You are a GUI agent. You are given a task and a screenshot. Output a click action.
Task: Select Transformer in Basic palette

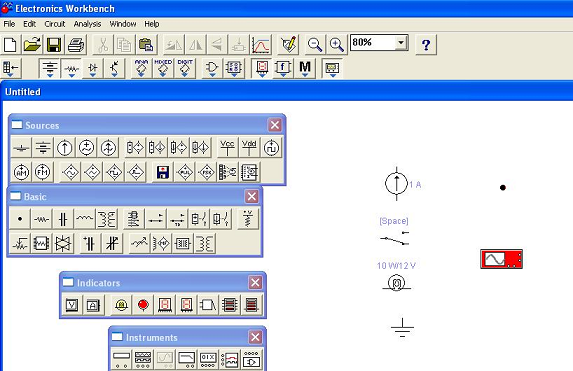106,219
